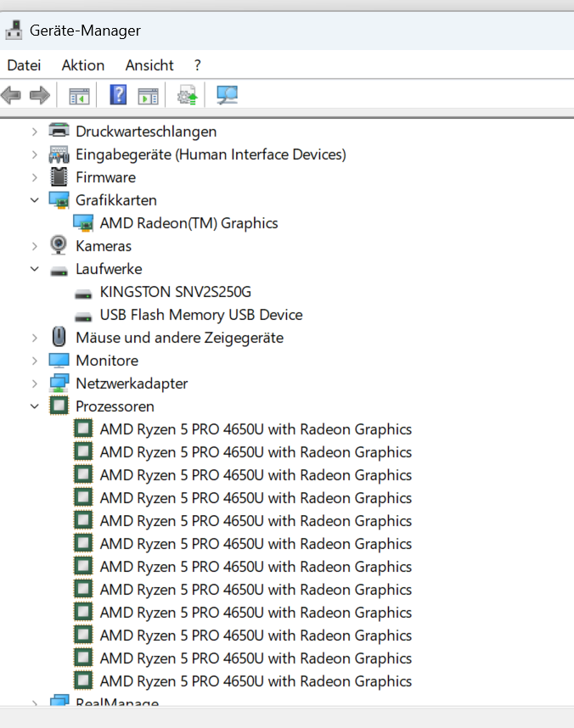
Task: Select the Firmware label
Action: [106, 177]
